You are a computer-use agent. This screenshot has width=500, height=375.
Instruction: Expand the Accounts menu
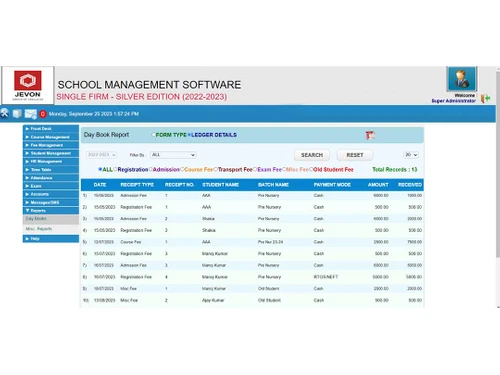(51, 194)
